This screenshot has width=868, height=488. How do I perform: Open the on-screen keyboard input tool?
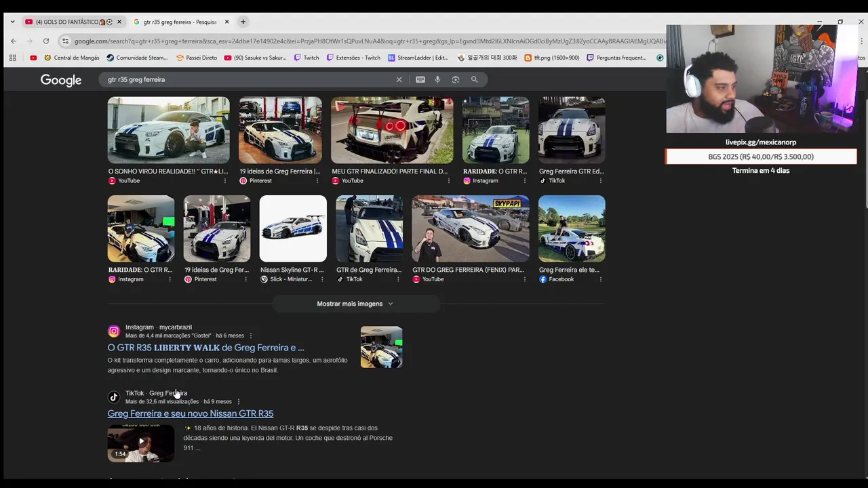tap(420, 79)
